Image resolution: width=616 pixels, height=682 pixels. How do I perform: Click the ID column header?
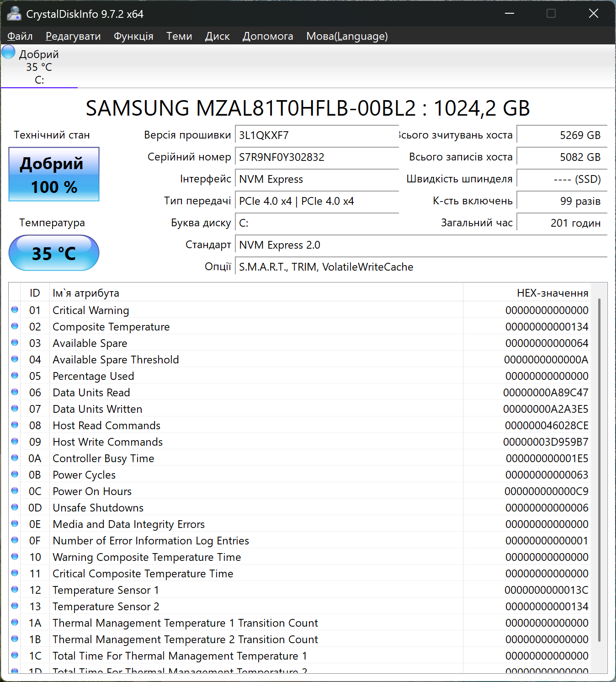coord(35,293)
